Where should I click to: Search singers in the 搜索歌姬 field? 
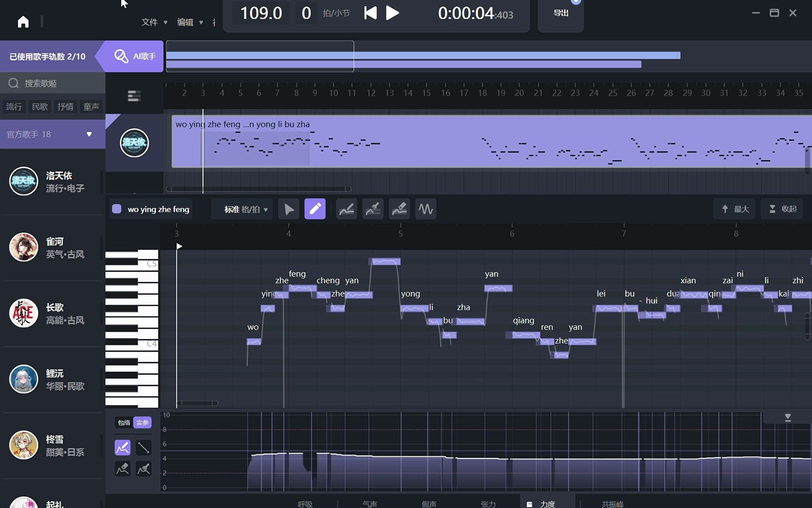(x=52, y=83)
